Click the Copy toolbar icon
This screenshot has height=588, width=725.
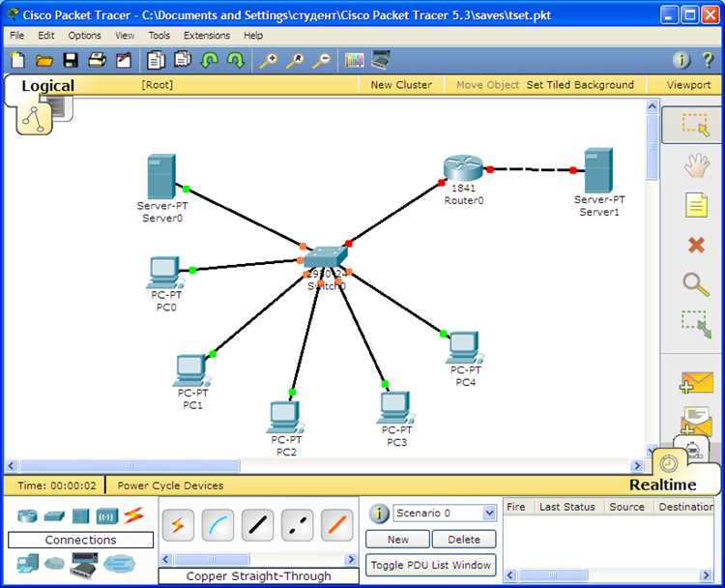(156, 60)
